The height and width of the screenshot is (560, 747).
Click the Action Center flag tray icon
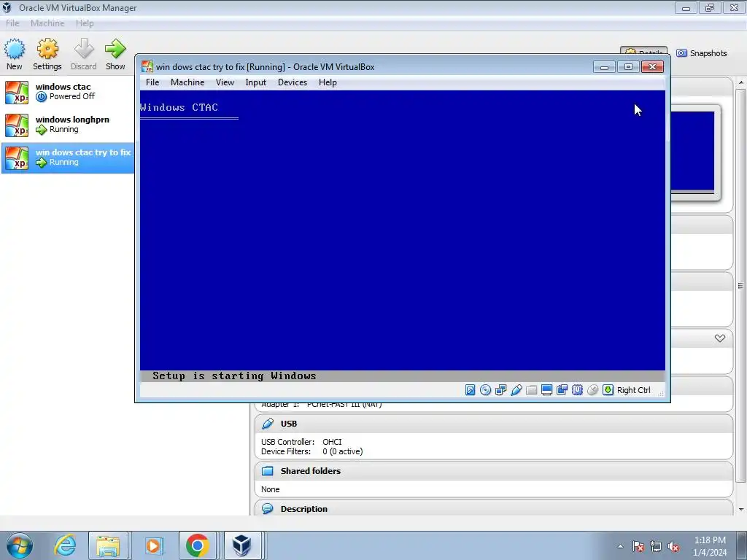click(x=638, y=547)
